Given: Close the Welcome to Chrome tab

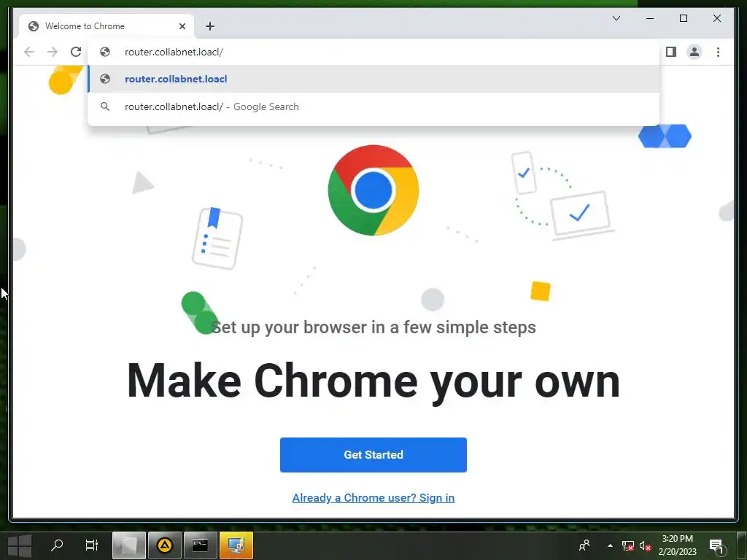Looking at the screenshot, I should point(182,26).
